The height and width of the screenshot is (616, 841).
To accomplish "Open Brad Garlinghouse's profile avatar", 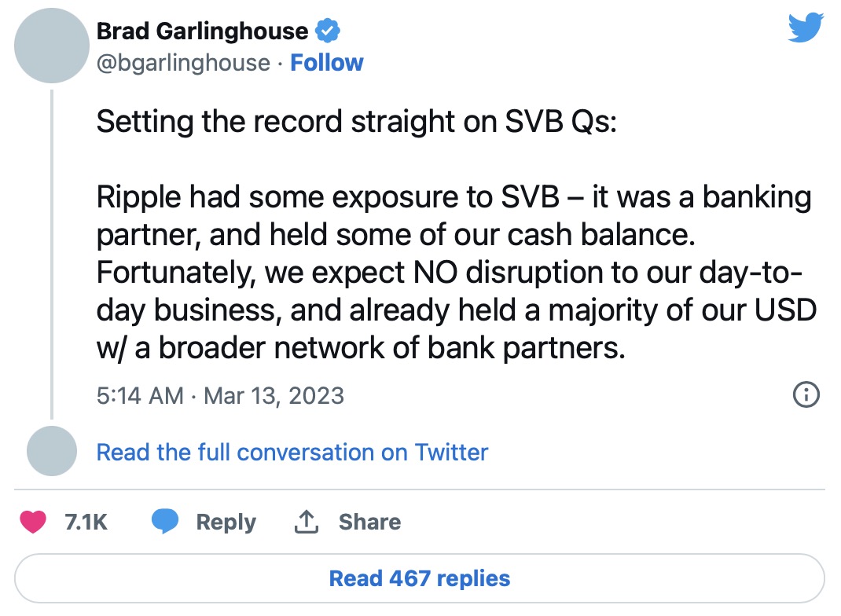I will pyautogui.click(x=51, y=46).
